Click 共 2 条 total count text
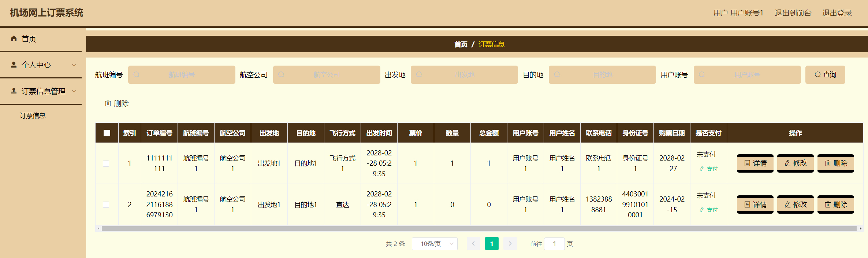Image resolution: width=868 pixels, height=258 pixels. tap(395, 244)
